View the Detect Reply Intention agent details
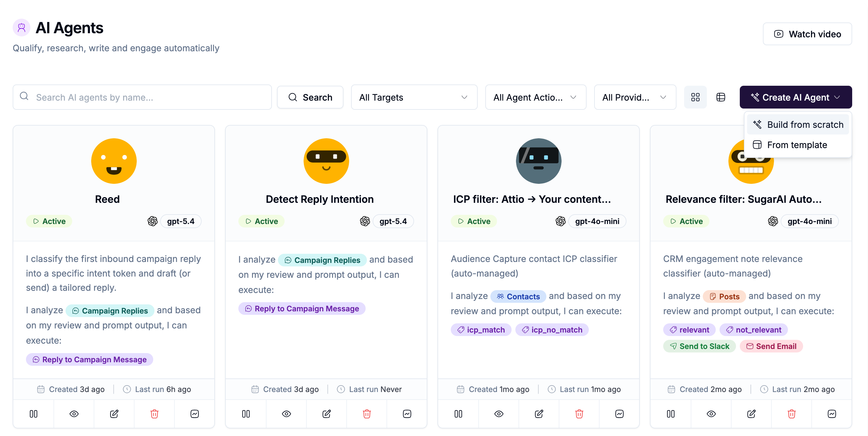 pyautogui.click(x=286, y=414)
